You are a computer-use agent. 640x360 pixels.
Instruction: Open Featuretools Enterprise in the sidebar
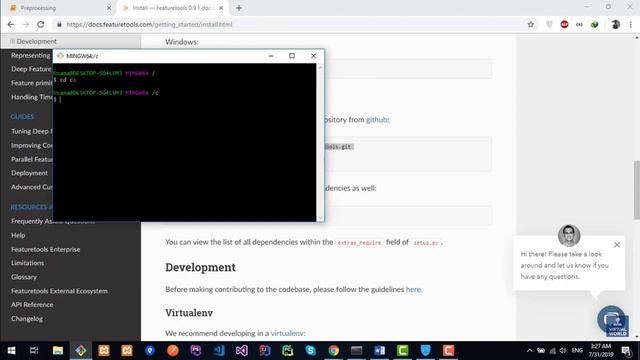[46, 249]
